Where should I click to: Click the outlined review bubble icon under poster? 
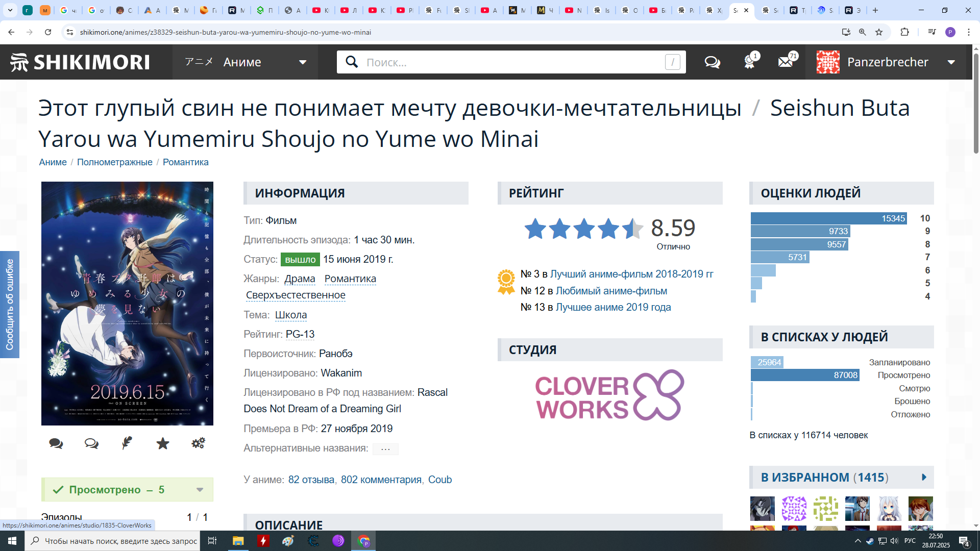tap(91, 443)
